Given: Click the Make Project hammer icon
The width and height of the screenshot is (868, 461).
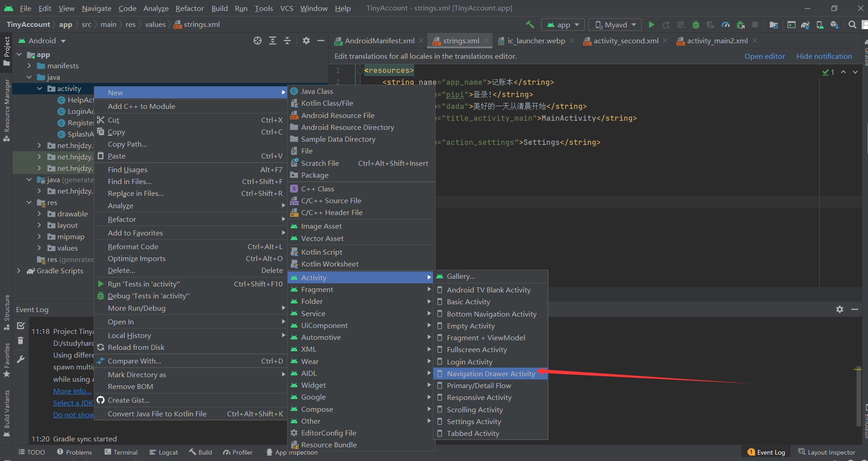Looking at the screenshot, I should coord(530,25).
